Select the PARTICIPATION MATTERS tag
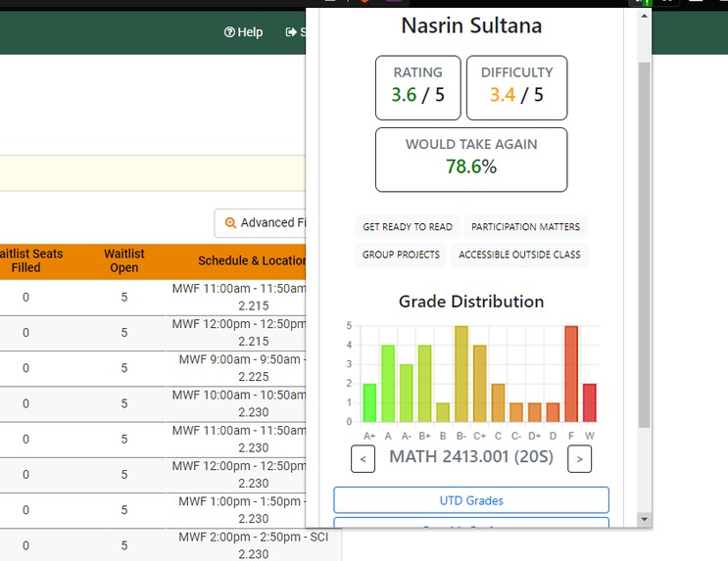 tap(525, 227)
